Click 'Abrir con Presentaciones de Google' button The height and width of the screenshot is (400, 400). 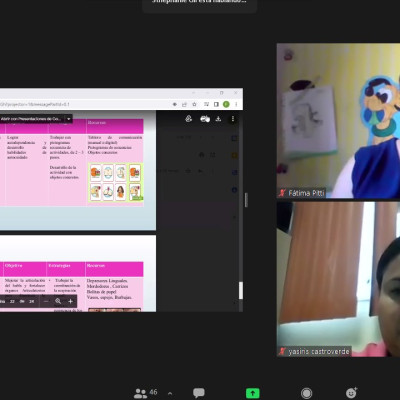click(31, 119)
